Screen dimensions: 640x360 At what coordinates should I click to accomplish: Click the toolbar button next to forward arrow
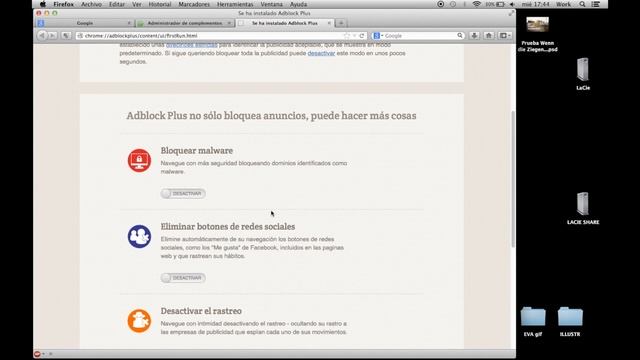[66, 36]
